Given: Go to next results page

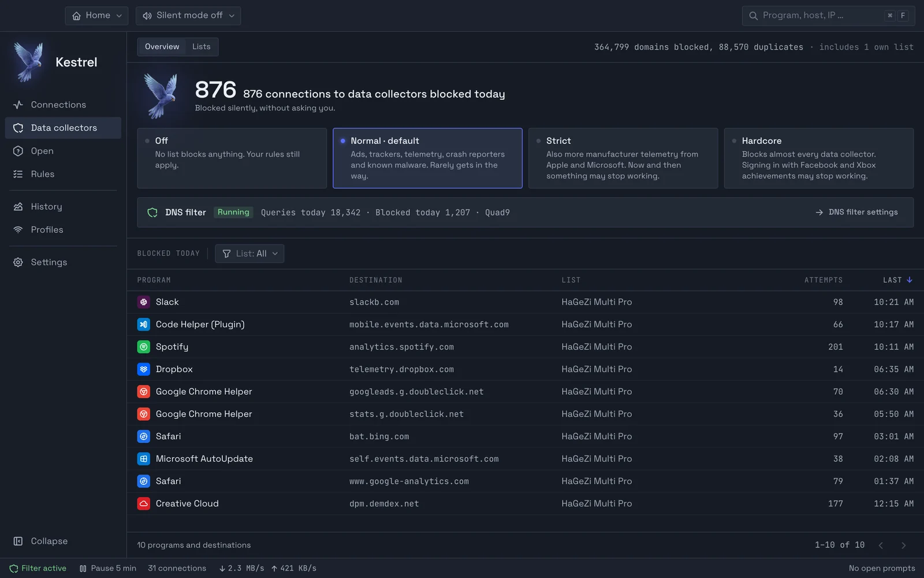Looking at the screenshot, I should coord(904,545).
